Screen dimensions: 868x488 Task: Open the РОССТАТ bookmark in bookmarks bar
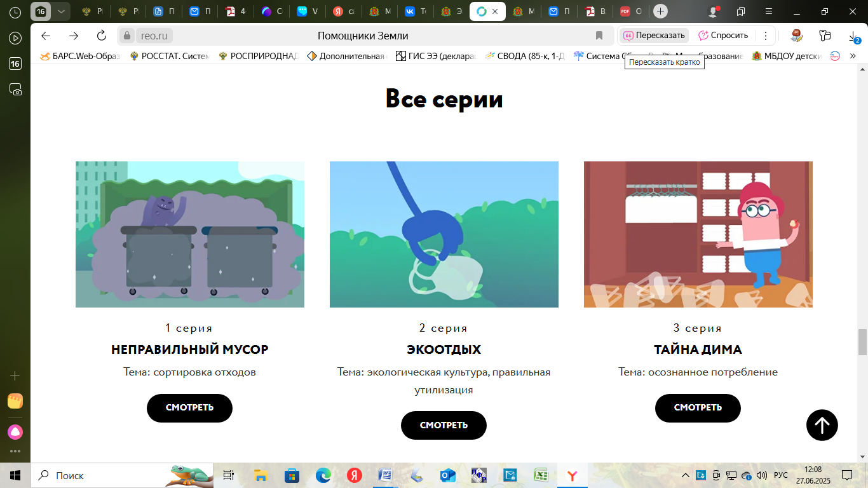pyautogui.click(x=170, y=56)
